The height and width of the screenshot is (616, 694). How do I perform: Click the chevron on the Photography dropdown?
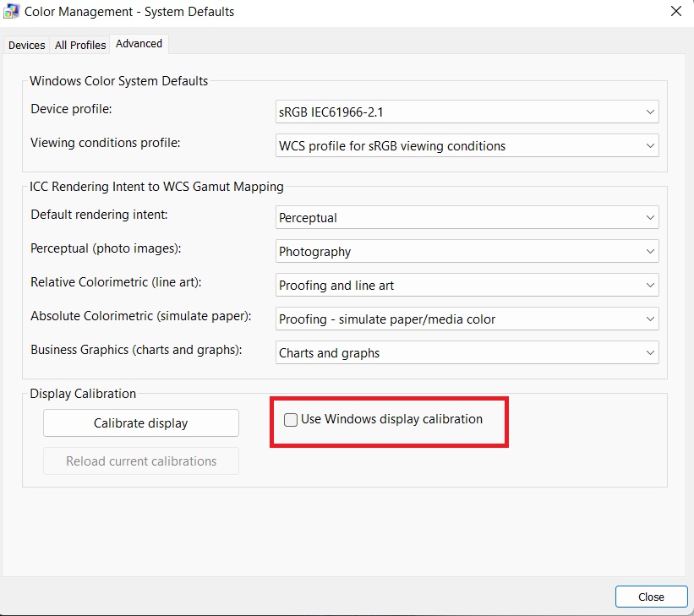click(x=650, y=251)
